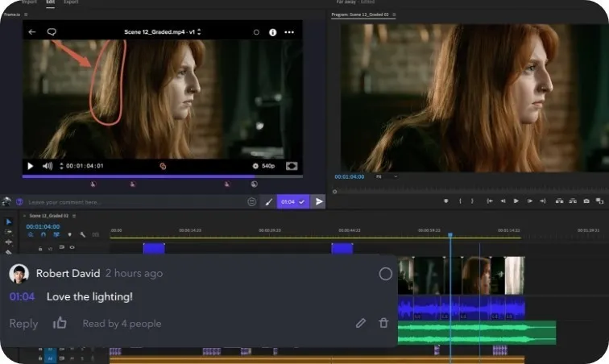Viewport: 609px width, 364px height.
Task: Open the Frame.io panel menu
Action: pos(26,14)
